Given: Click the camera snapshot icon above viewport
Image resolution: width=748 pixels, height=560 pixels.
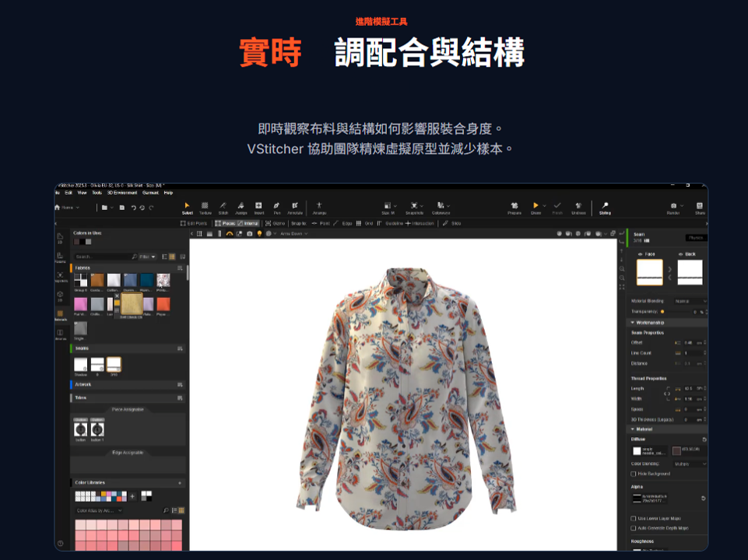Looking at the screenshot, I should pyautogui.click(x=249, y=233).
